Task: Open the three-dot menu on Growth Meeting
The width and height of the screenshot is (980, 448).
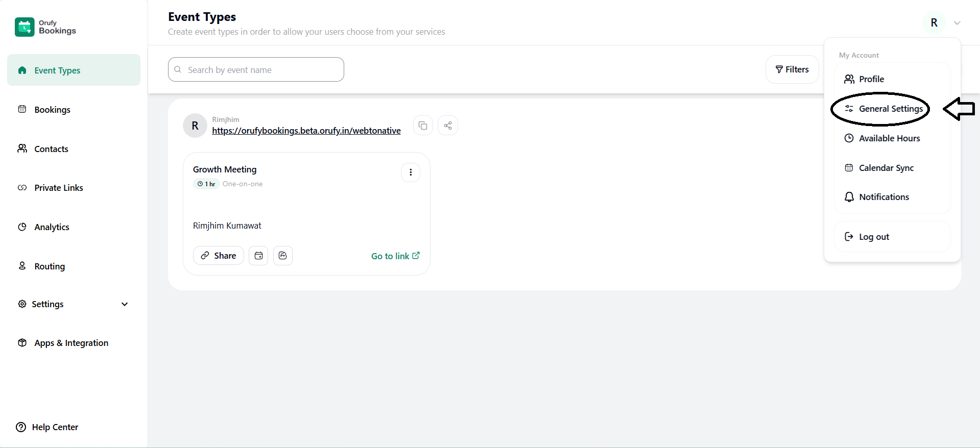Action: 411,172
